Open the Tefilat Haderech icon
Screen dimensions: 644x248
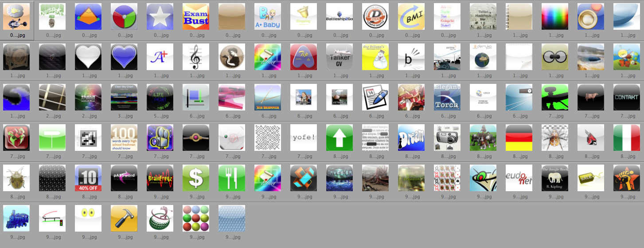tap(483, 16)
